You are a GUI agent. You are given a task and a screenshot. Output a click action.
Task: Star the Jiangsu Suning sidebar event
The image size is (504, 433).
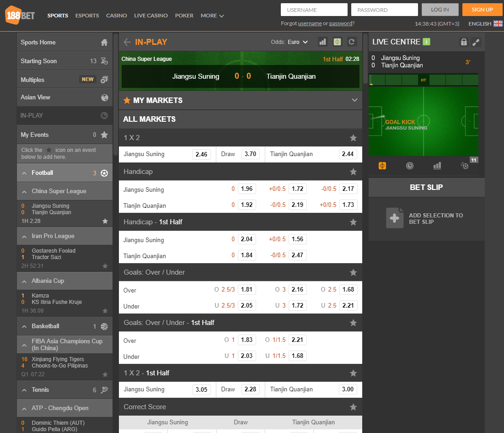point(105,221)
